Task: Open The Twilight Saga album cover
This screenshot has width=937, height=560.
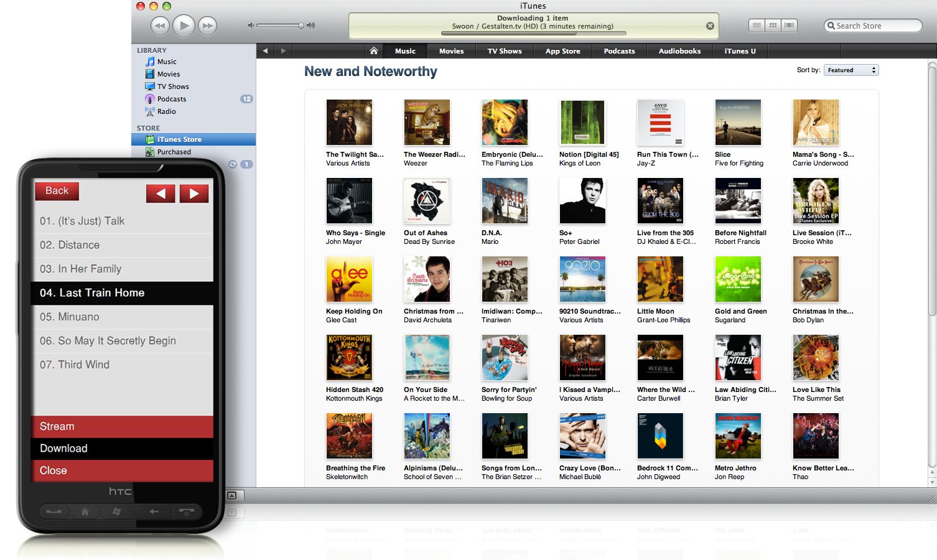Action: 349,123
